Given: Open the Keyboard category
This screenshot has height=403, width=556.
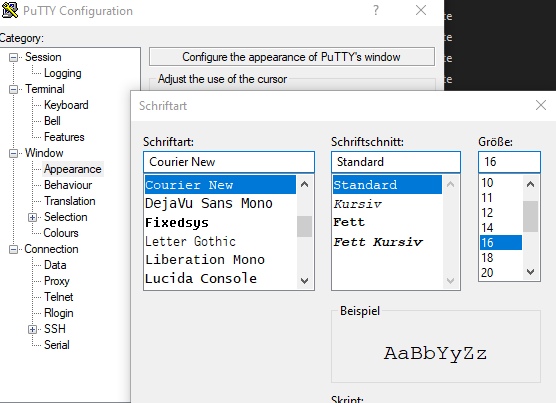Looking at the screenshot, I should tap(66, 105).
